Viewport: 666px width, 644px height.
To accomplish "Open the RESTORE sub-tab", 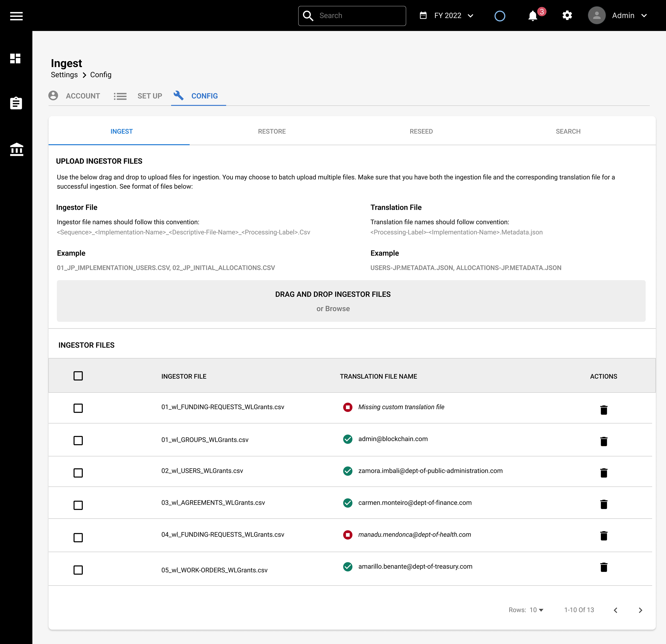I will [x=272, y=131].
